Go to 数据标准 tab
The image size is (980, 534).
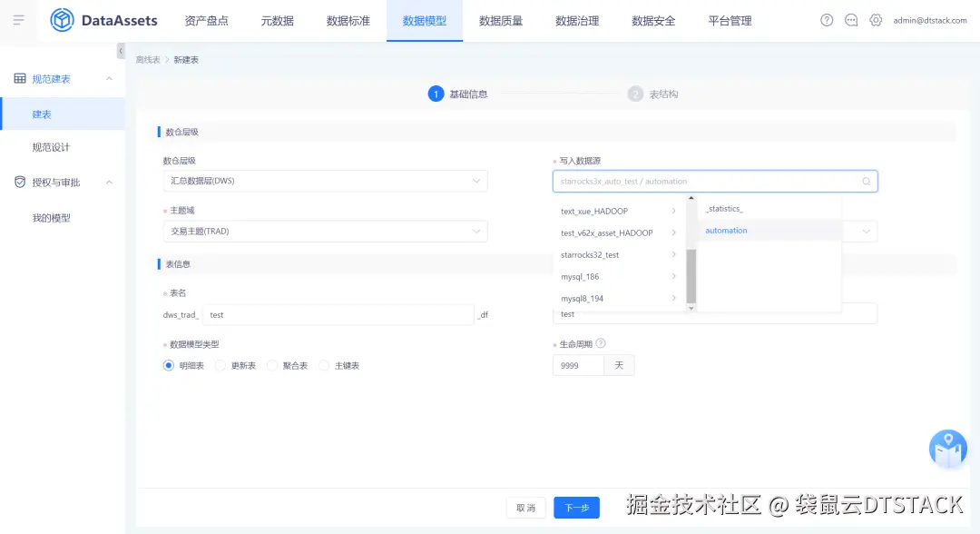click(x=348, y=21)
